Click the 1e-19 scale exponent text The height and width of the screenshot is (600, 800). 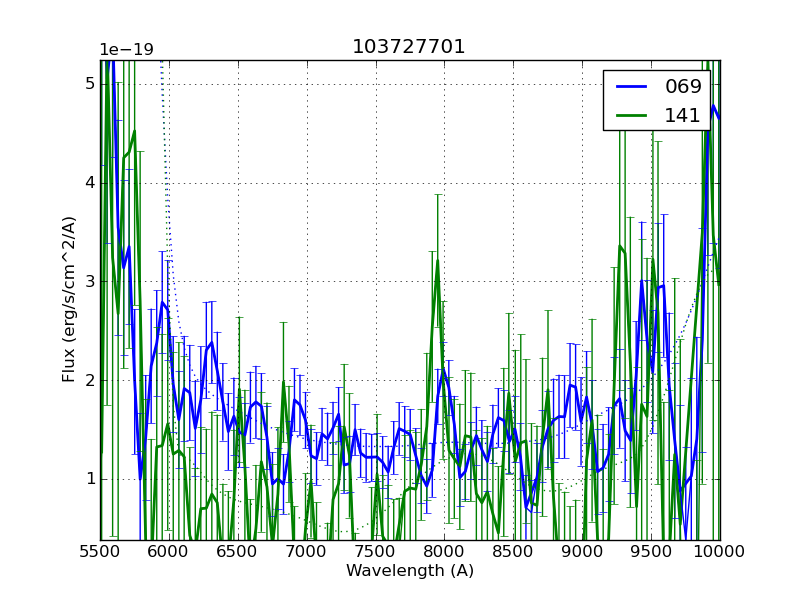[126, 50]
